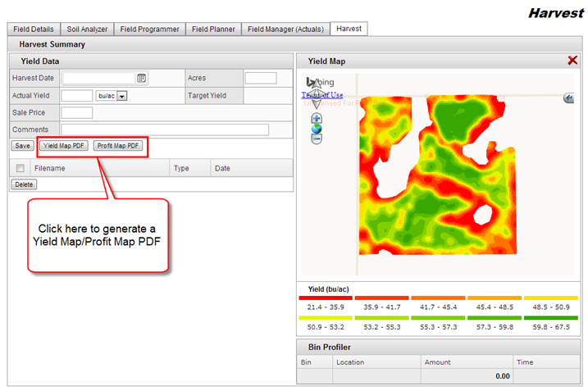Click the 0.00 amount cell
The height and width of the screenshot is (391, 588).
(x=467, y=376)
